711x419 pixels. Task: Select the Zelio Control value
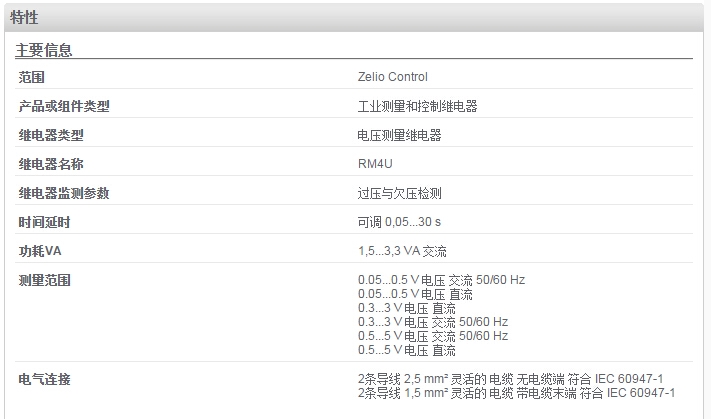pyautogui.click(x=393, y=77)
